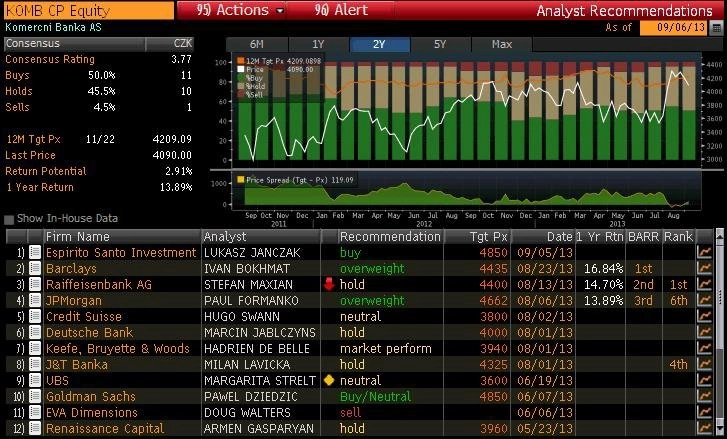Show the chart icon for UBS row

point(704,380)
